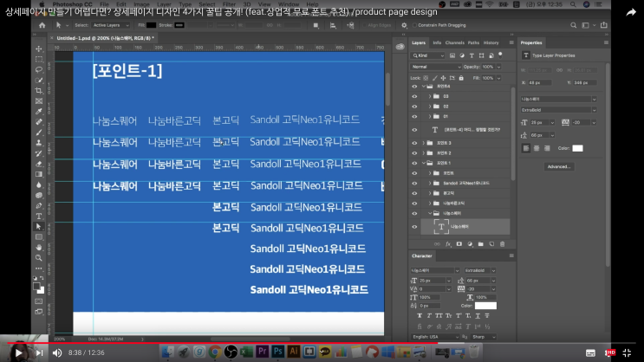Skip to the next video

coord(39,352)
